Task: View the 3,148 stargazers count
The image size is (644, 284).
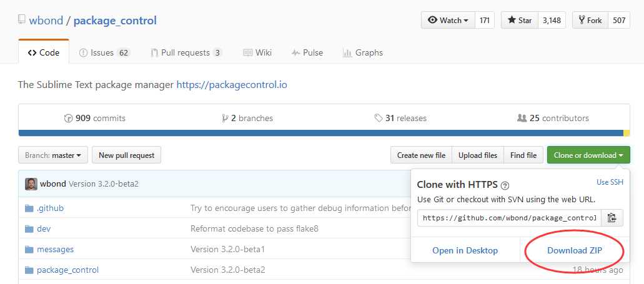Action: pyautogui.click(x=552, y=20)
